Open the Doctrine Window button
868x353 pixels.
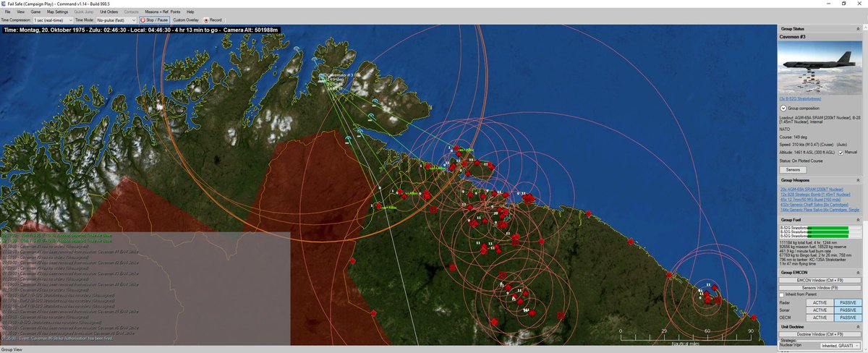(x=820, y=335)
